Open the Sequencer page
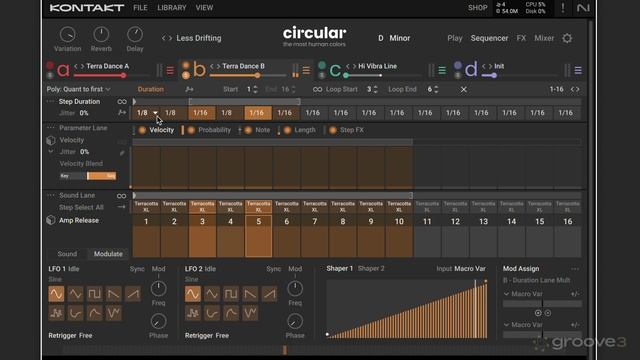The image size is (640, 360). (489, 38)
